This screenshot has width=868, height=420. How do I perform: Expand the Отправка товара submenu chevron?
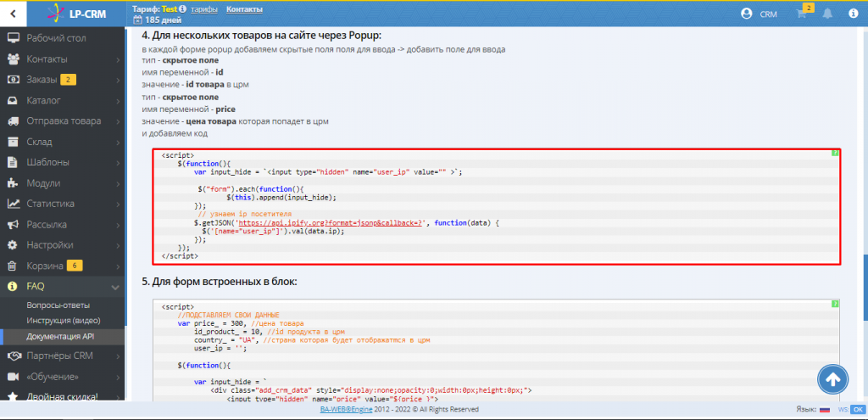click(x=117, y=121)
